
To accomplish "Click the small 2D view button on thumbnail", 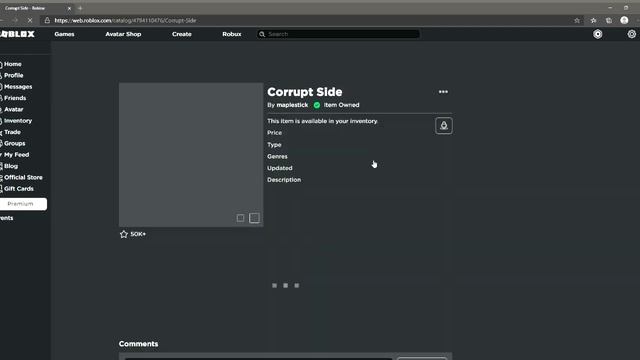I will (x=240, y=218).
